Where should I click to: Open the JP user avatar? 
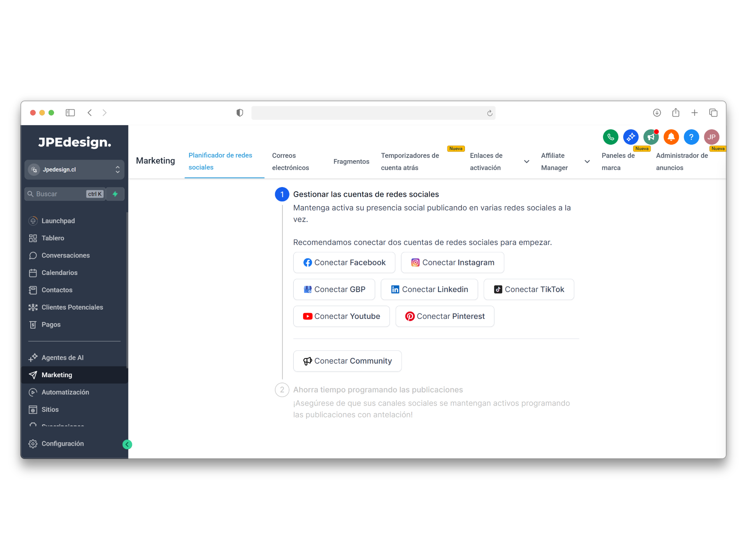point(712,137)
